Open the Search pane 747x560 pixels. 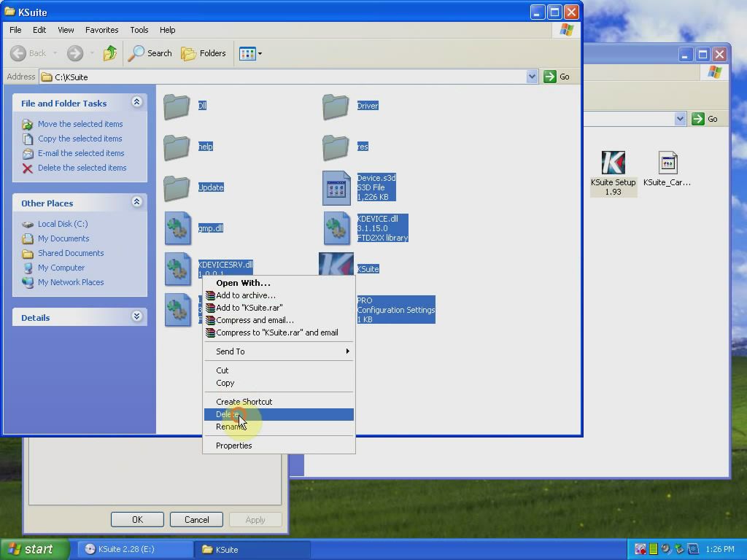click(150, 53)
